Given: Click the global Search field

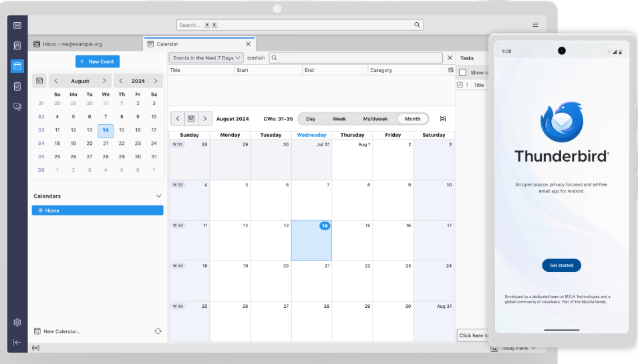Looking at the screenshot, I should 300,25.
